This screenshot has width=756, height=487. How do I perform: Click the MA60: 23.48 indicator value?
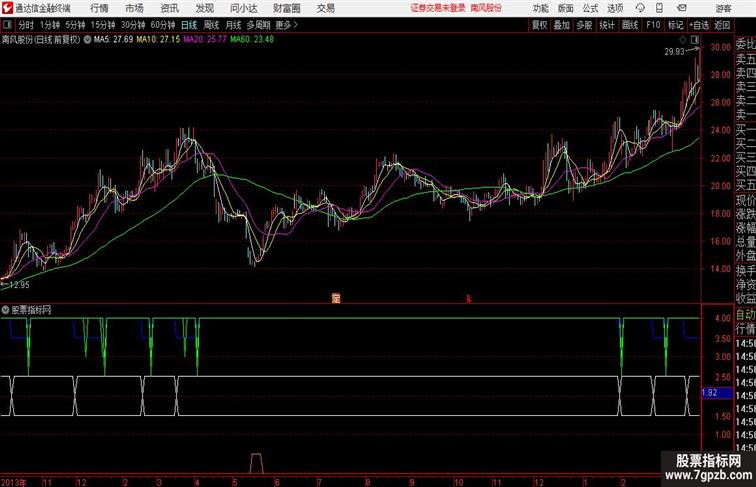click(252, 40)
